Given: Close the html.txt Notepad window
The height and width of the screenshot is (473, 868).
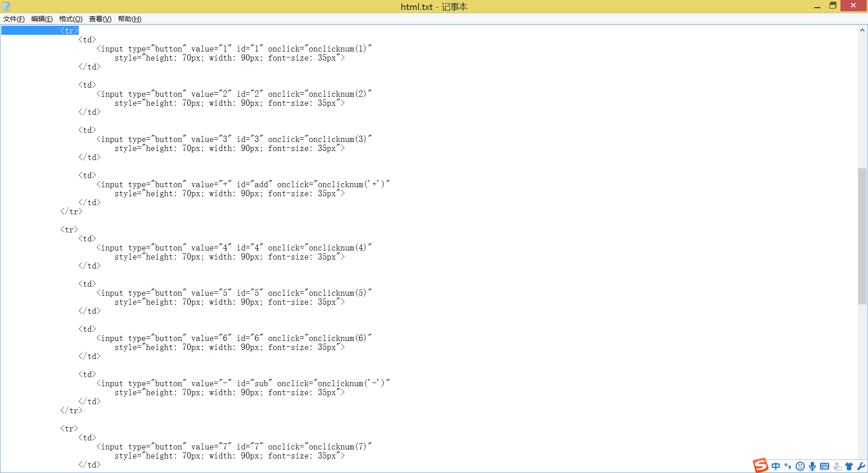Looking at the screenshot, I should tap(854, 6).
